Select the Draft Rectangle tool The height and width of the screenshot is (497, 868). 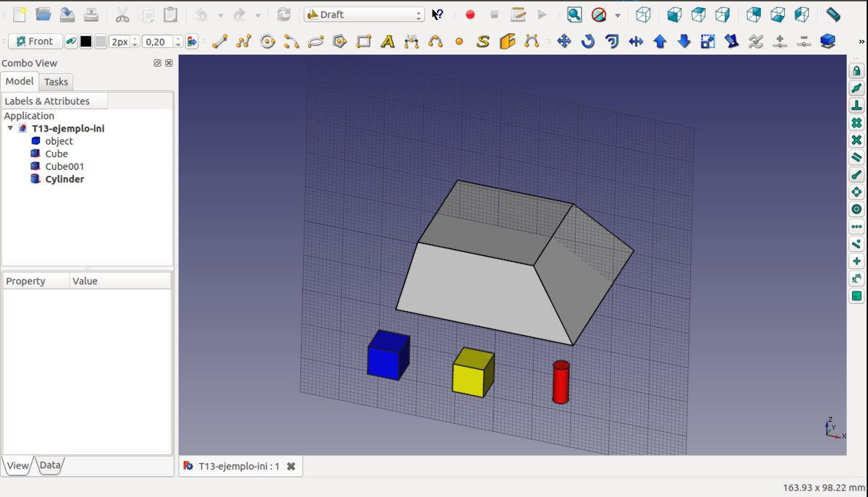(364, 42)
